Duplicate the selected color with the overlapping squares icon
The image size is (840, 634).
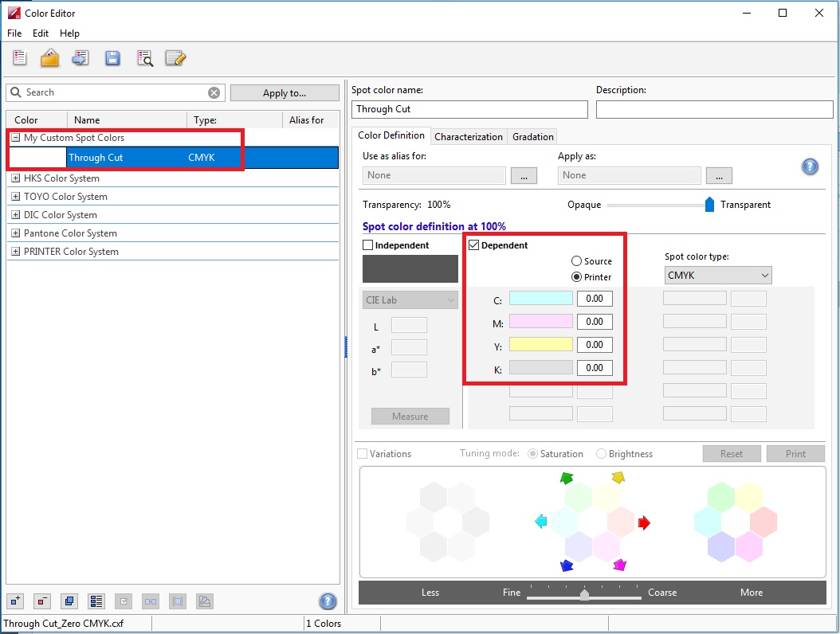69,601
